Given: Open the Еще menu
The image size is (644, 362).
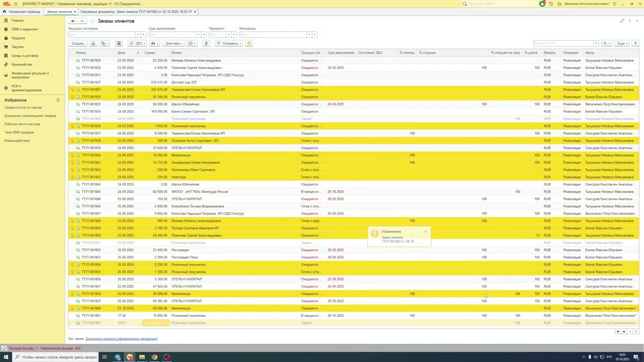Looking at the screenshot, I should point(622,43).
